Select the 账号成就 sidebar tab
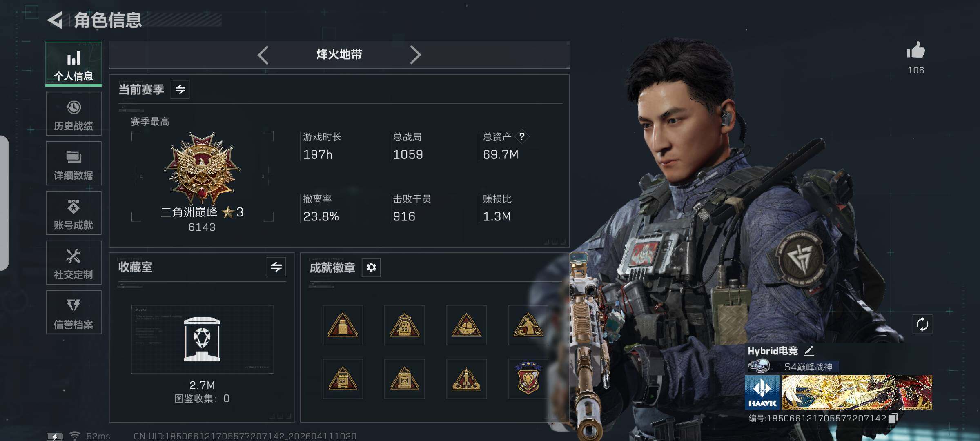The width and height of the screenshot is (980, 441). [x=73, y=213]
